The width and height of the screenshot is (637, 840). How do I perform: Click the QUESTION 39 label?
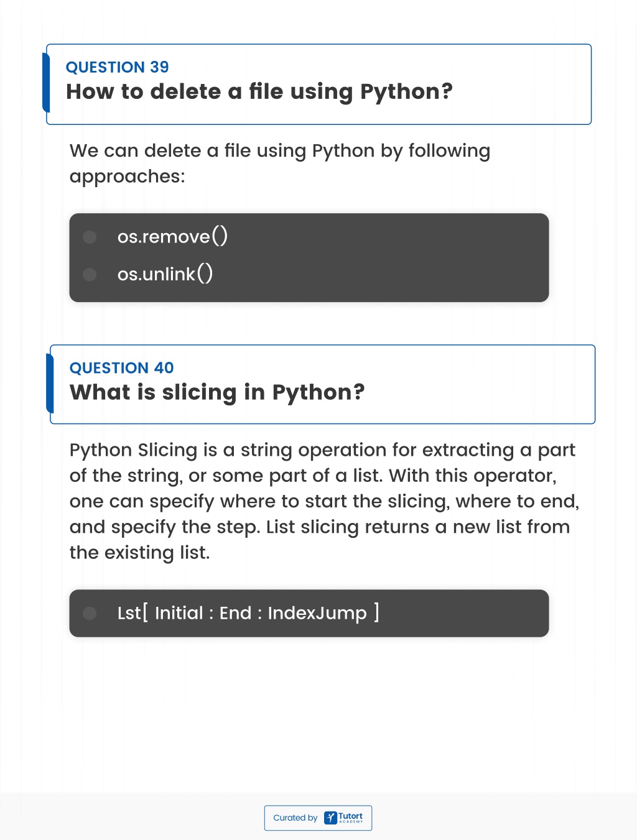117,67
